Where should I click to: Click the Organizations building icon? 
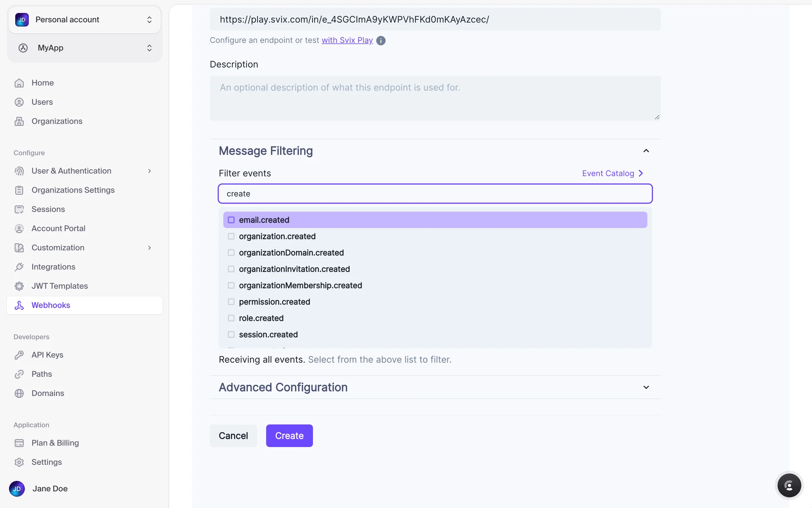(x=19, y=121)
